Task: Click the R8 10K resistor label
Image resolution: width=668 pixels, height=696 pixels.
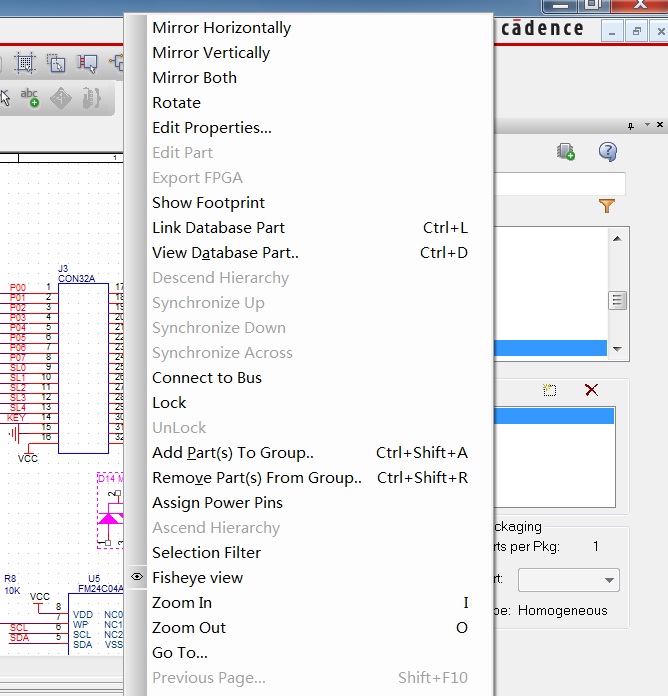Action: point(12,585)
